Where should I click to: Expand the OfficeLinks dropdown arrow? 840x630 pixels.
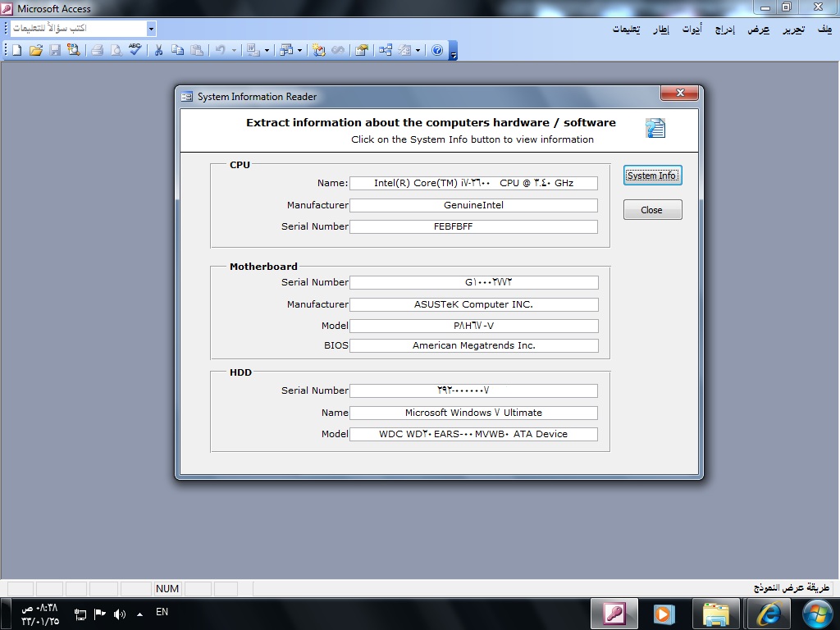pyautogui.click(x=267, y=50)
